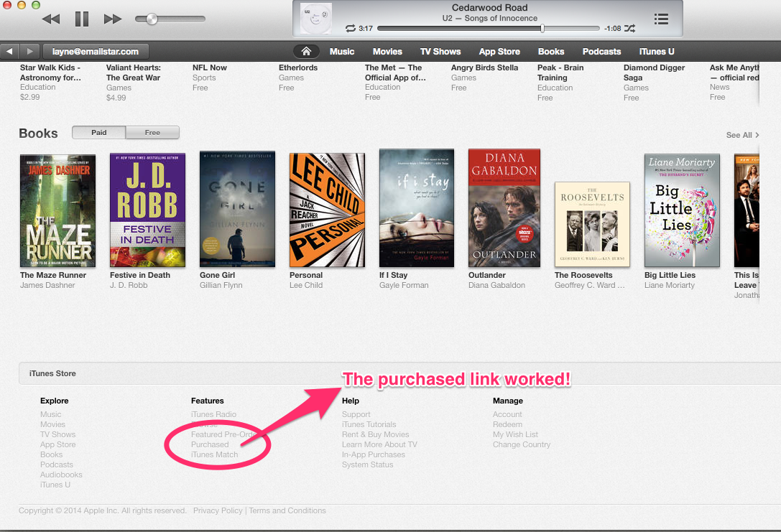Skip back to the previous track
Image resolution: width=781 pixels, height=532 pixels.
tap(51, 19)
